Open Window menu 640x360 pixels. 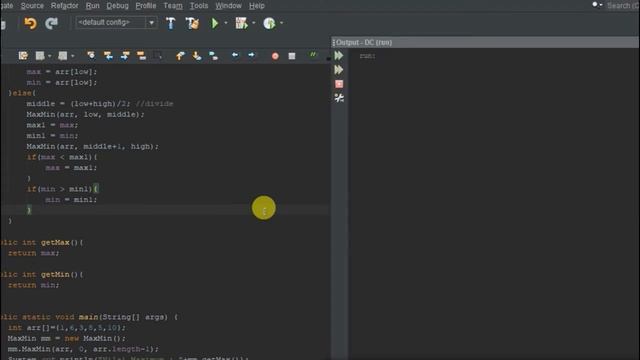click(x=228, y=6)
